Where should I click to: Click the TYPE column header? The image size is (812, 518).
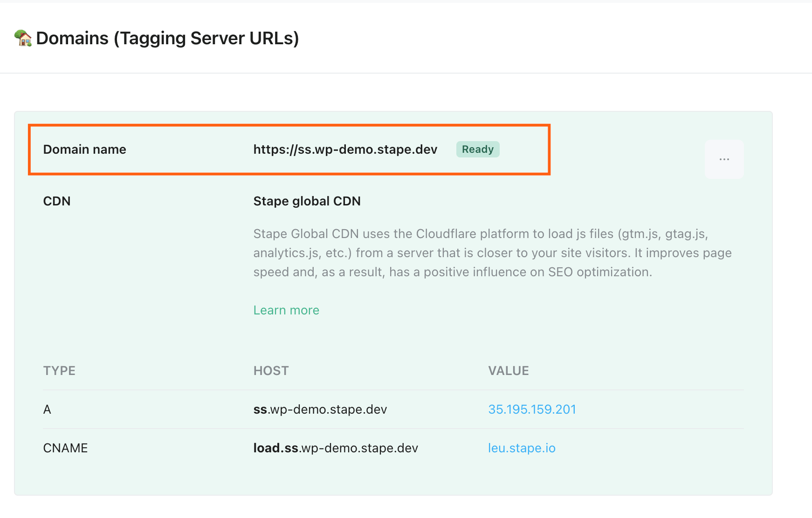(x=59, y=371)
